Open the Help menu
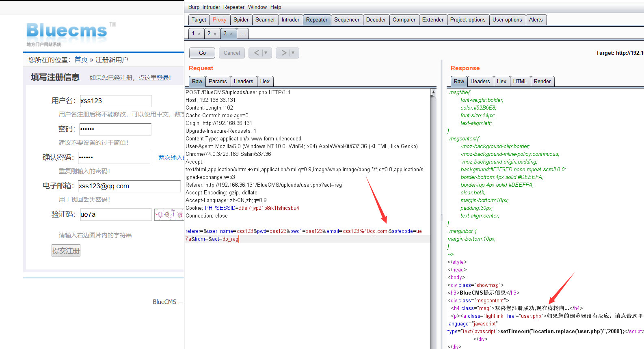This screenshot has height=349, width=644. (x=275, y=7)
